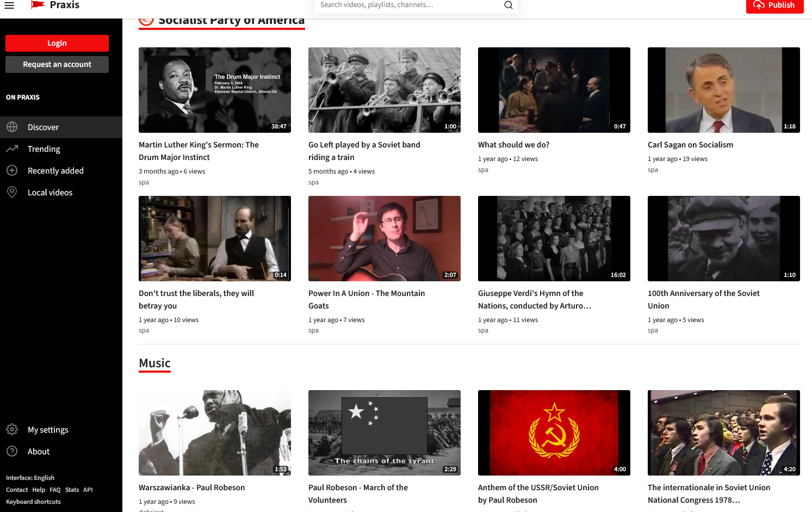This screenshot has height=512, width=812.
Task: Click the red Login button
Action: (x=57, y=43)
